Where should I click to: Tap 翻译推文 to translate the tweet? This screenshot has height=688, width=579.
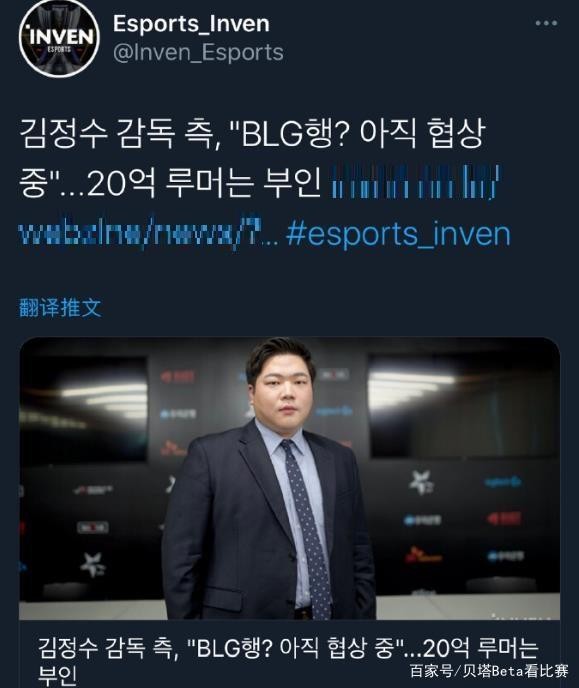coord(60,307)
